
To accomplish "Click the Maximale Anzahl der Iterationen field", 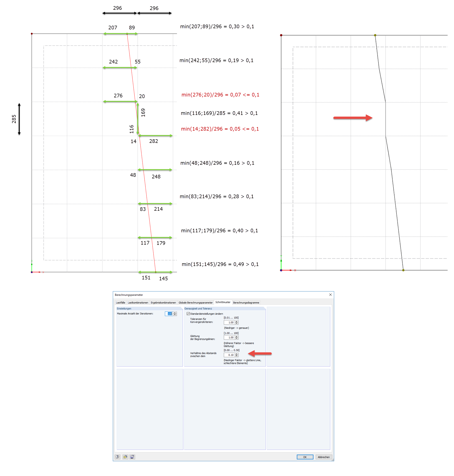I will (x=169, y=314).
